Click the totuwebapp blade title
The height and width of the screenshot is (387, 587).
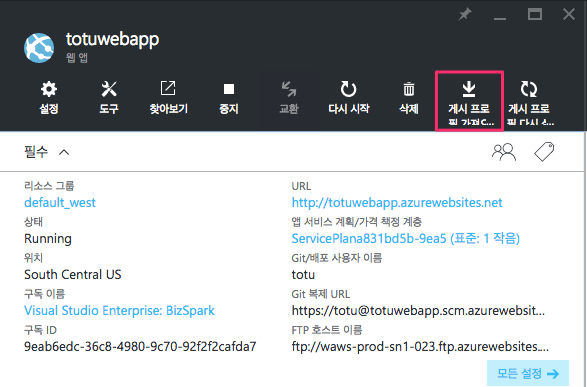coord(112,40)
